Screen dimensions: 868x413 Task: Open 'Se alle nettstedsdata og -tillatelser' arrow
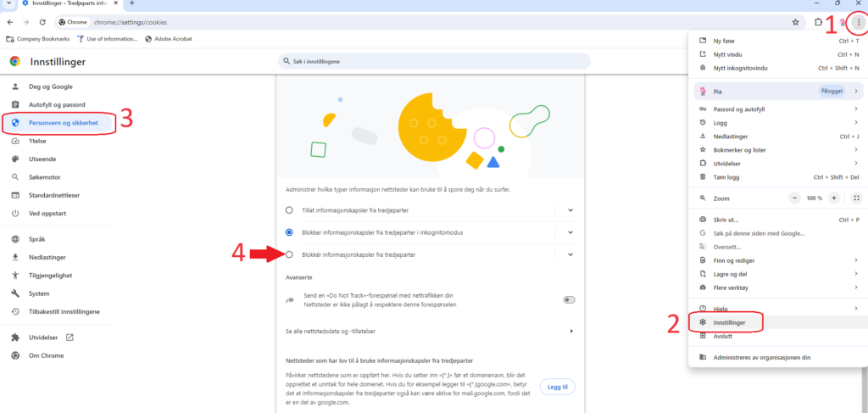click(571, 331)
